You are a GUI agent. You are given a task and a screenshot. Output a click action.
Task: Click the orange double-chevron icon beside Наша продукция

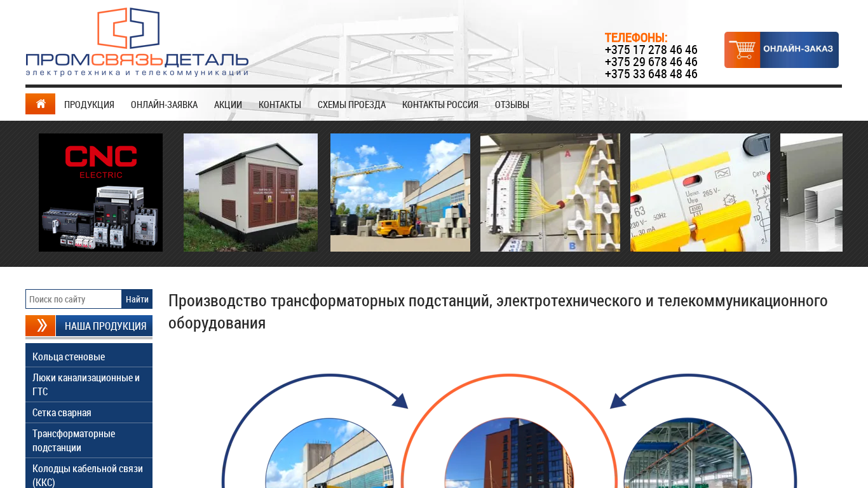click(x=40, y=325)
